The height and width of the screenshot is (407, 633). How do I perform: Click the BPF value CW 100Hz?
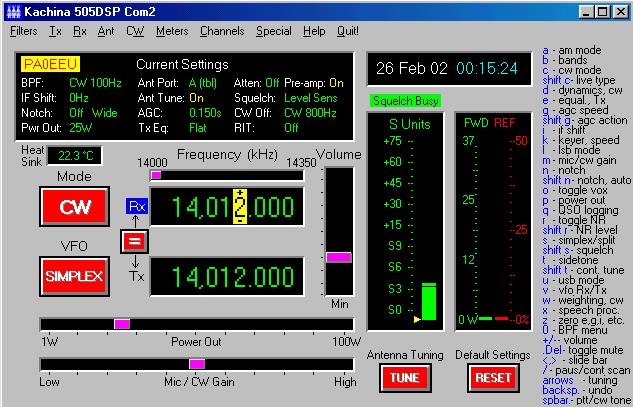tap(95, 83)
